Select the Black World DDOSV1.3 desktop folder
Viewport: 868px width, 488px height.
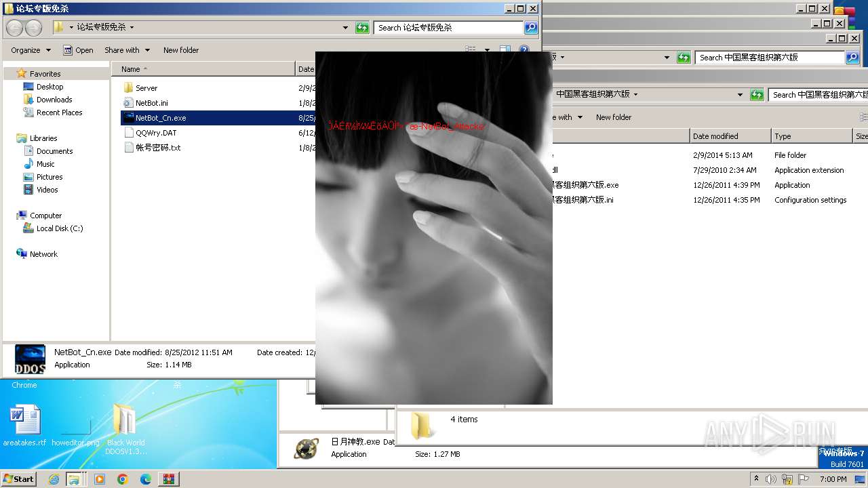coord(125,428)
